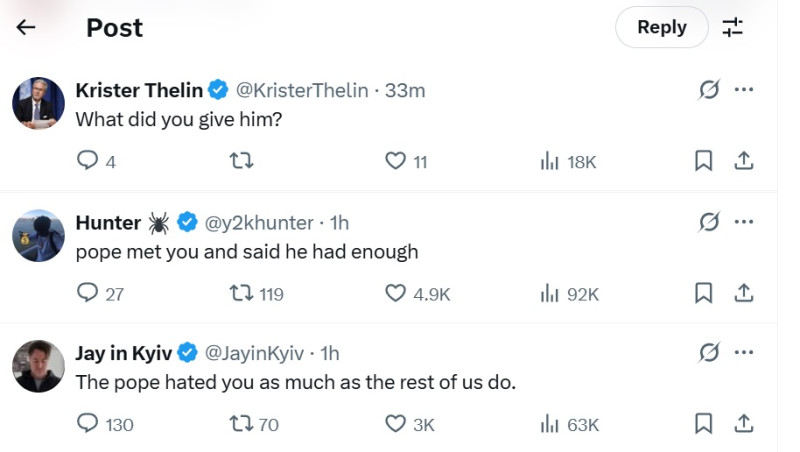This screenshot has width=800, height=452.
Task: Share Jay in Kyiv's post
Action: click(743, 424)
